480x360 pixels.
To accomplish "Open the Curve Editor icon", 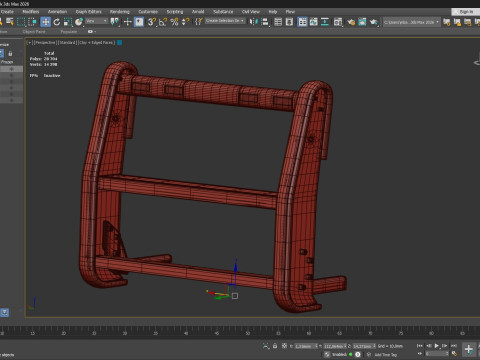I will point(314,22).
